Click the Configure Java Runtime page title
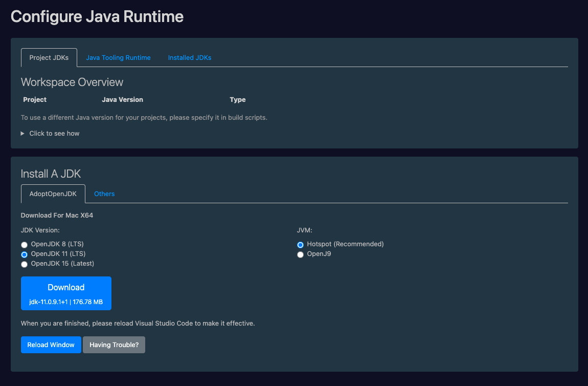 tap(97, 16)
